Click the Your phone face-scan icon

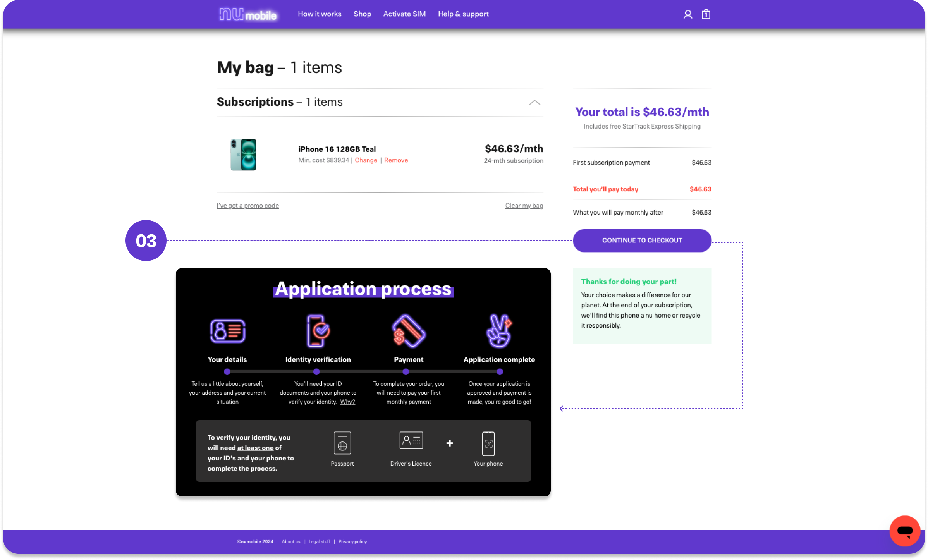[488, 444]
